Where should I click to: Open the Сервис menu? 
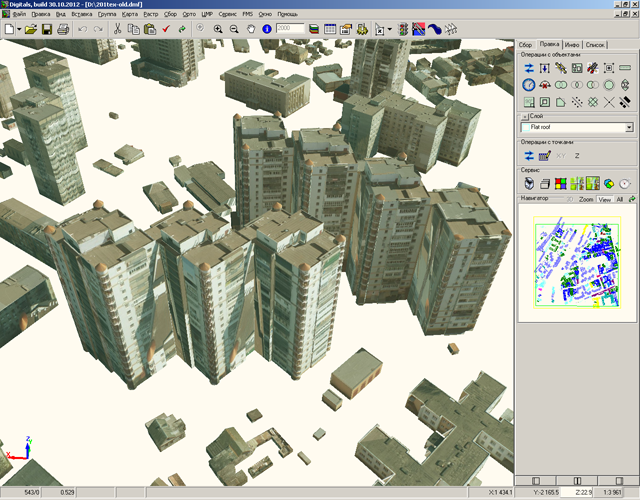(x=227, y=15)
